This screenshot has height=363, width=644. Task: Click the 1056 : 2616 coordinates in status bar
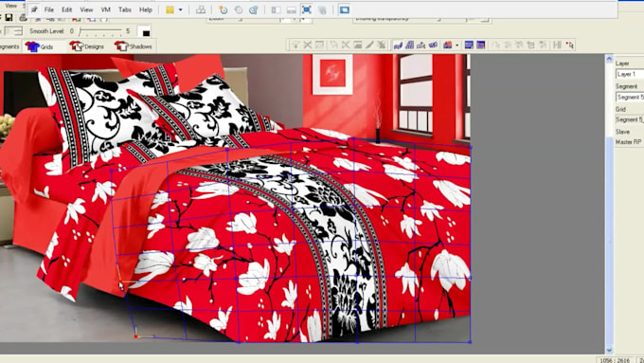(x=615, y=360)
